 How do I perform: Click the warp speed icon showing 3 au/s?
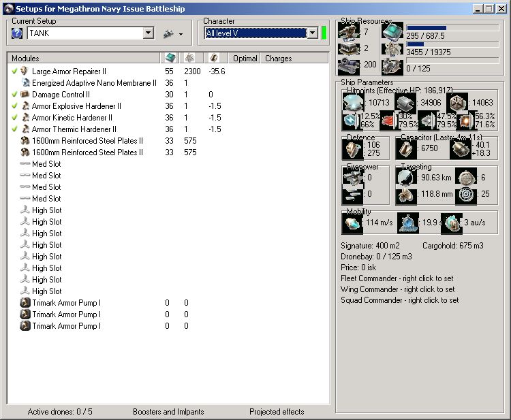(451, 223)
